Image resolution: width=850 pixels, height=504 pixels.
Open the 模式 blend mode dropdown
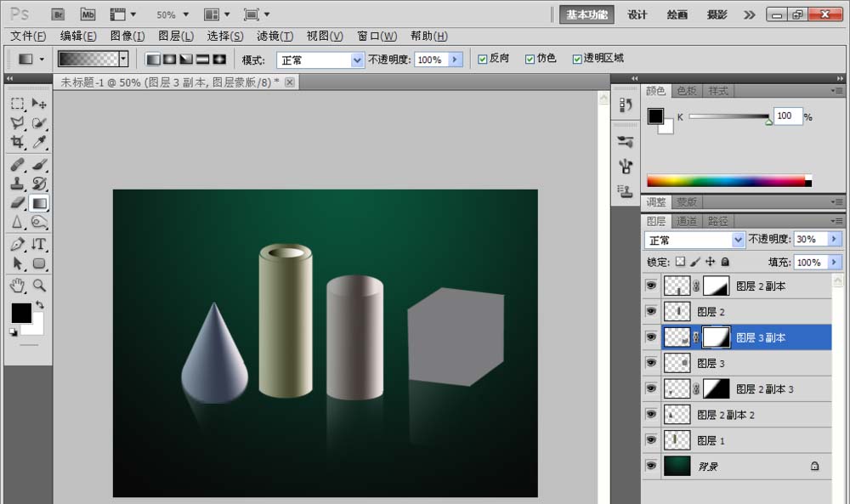357,60
